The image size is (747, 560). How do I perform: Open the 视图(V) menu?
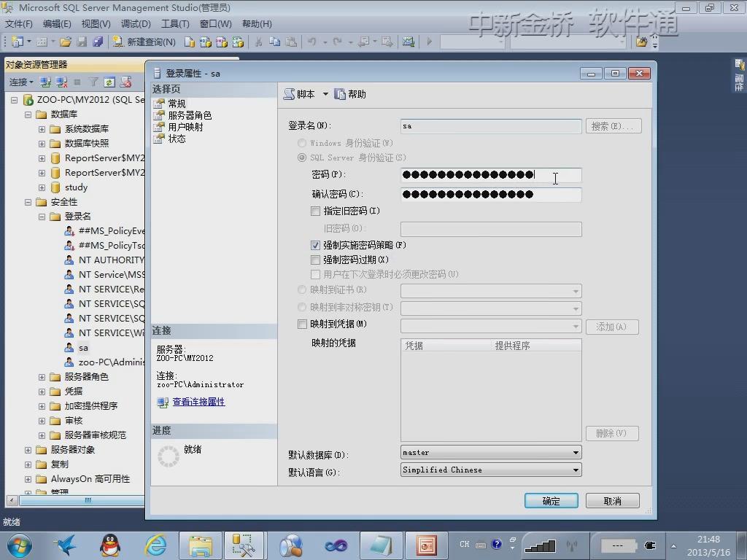(x=96, y=24)
